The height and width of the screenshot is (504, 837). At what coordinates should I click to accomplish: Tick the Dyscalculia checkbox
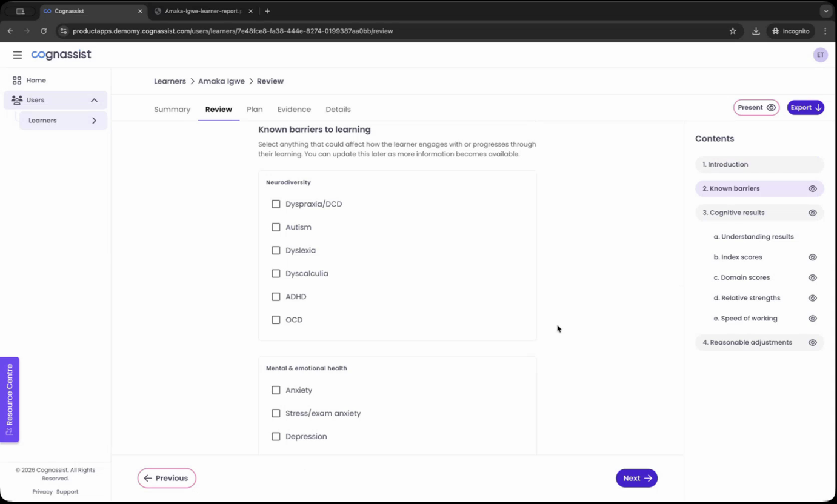[x=276, y=274]
